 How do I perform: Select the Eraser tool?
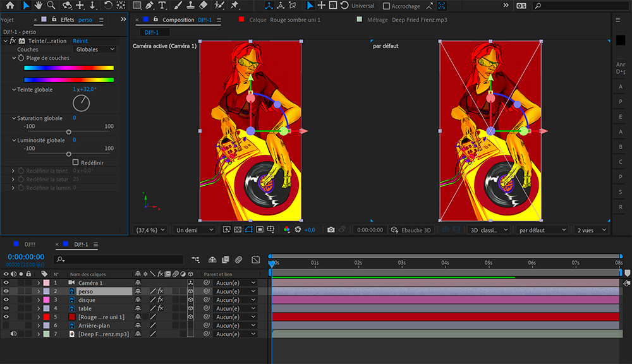tap(204, 5)
